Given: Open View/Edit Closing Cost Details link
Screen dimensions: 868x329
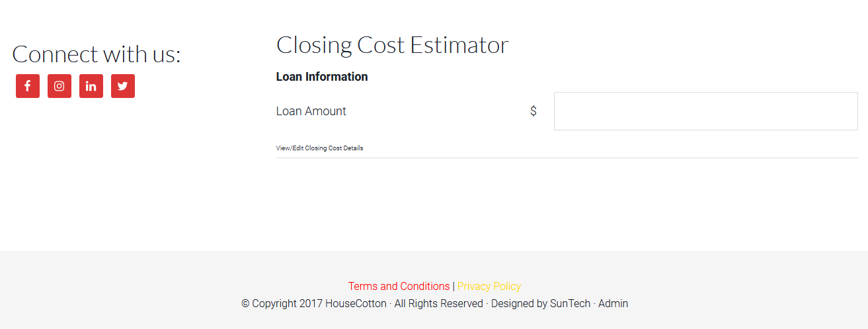Looking at the screenshot, I should 319,148.
